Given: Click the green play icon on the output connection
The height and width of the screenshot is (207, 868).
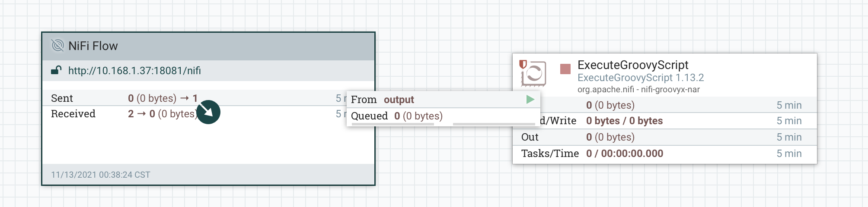Looking at the screenshot, I should (530, 100).
